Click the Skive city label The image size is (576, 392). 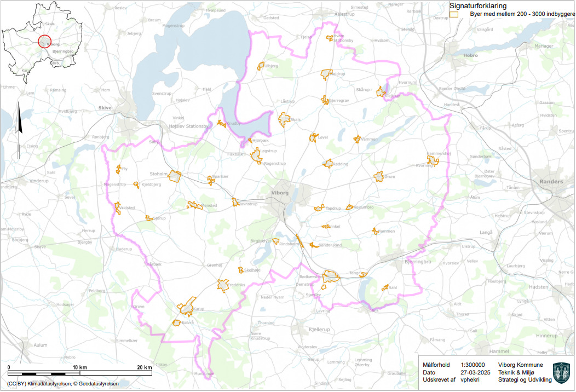pos(104,108)
